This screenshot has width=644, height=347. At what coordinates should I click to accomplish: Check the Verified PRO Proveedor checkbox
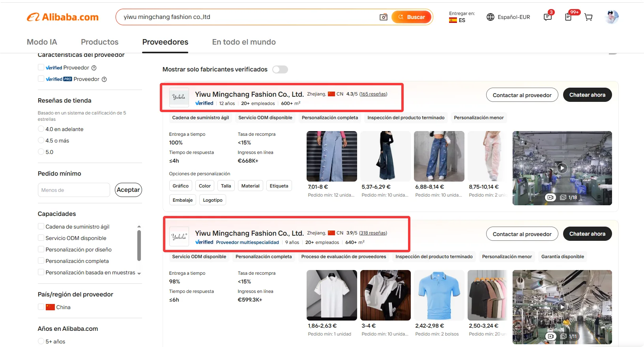pyautogui.click(x=41, y=79)
